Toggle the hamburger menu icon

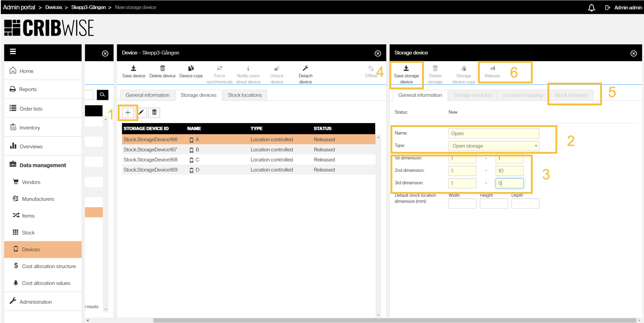point(13,51)
